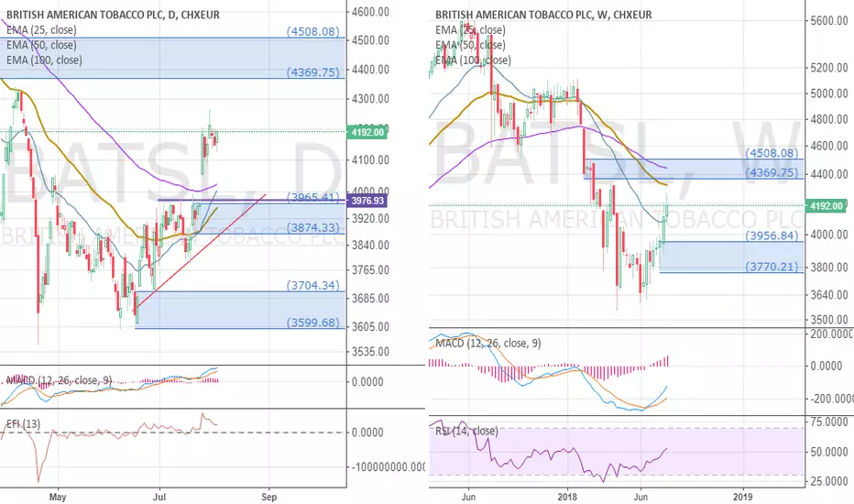The height and width of the screenshot is (504, 854).
Task: Select EMA (100, close) legend on daily chart
Action: click(44, 60)
